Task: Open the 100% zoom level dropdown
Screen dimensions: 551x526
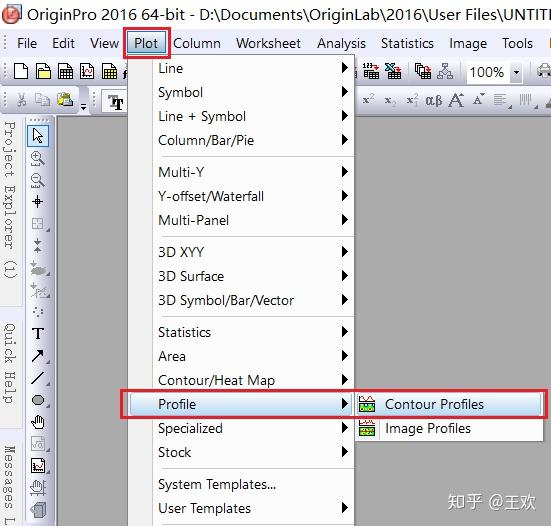Action: point(516,72)
